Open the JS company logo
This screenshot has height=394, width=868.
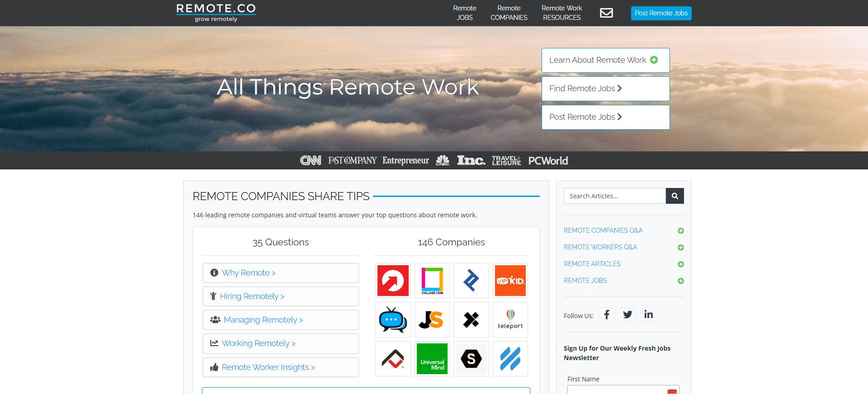[432, 320]
